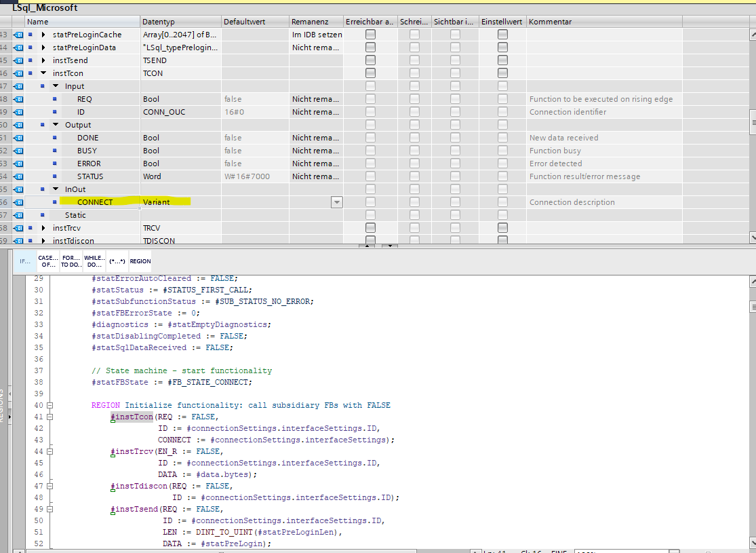The width and height of the screenshot is (756, 553).
Task: Insert an IF statement template
Action: pos(25,261)
